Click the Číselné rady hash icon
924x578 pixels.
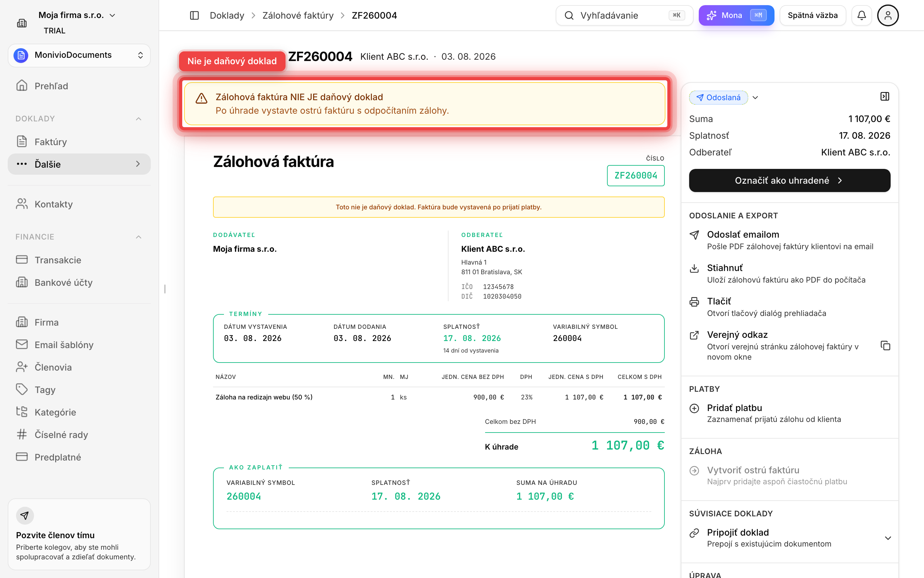(22, 434)
